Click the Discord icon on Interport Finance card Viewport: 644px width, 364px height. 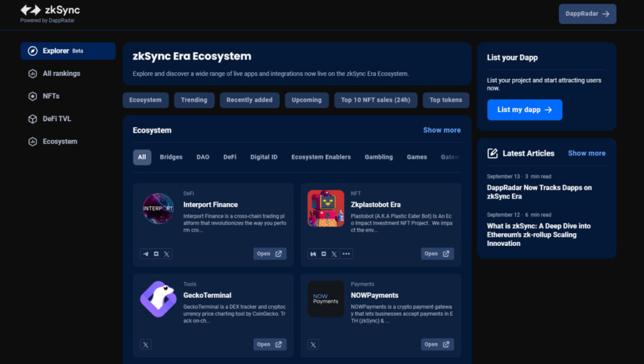[x=156, y=254]
